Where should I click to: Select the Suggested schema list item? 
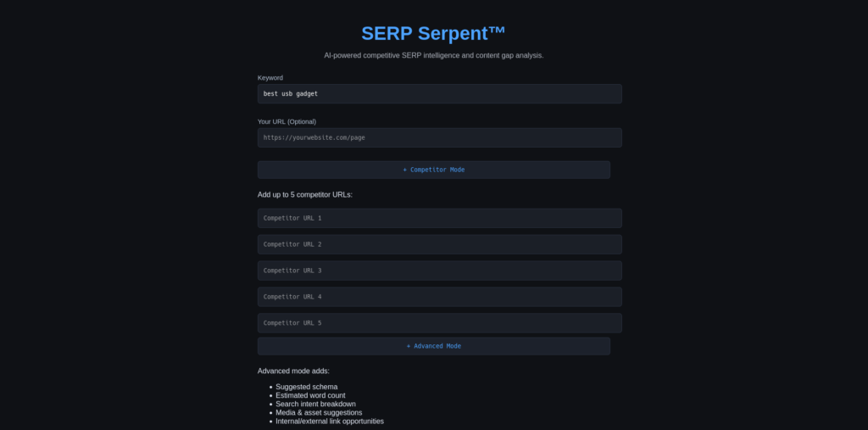point(306,387)
